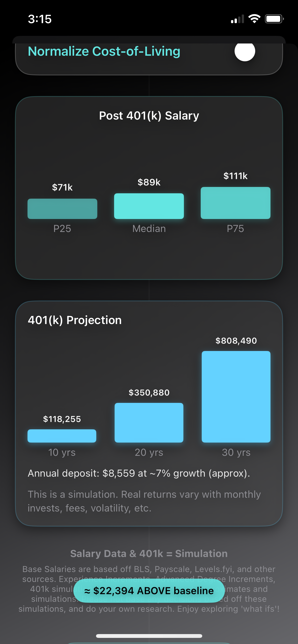Tap the battery indicator icon

click(274, 19)
